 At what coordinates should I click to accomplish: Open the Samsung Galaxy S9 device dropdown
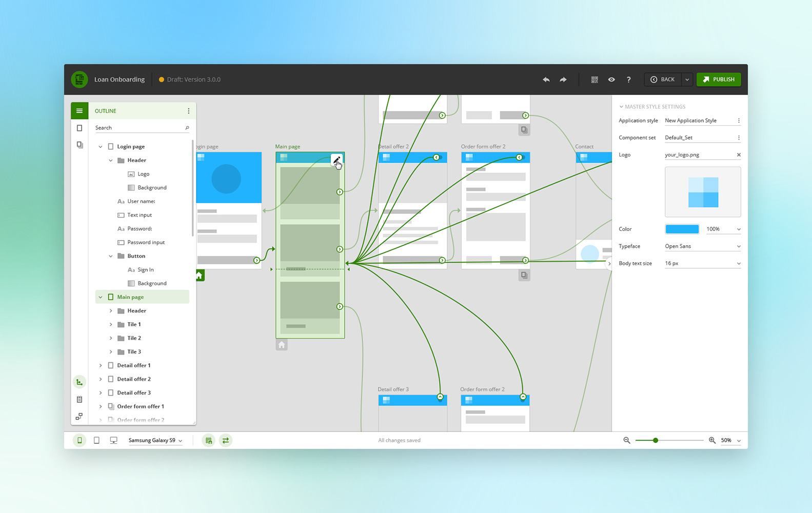point(155,440)
